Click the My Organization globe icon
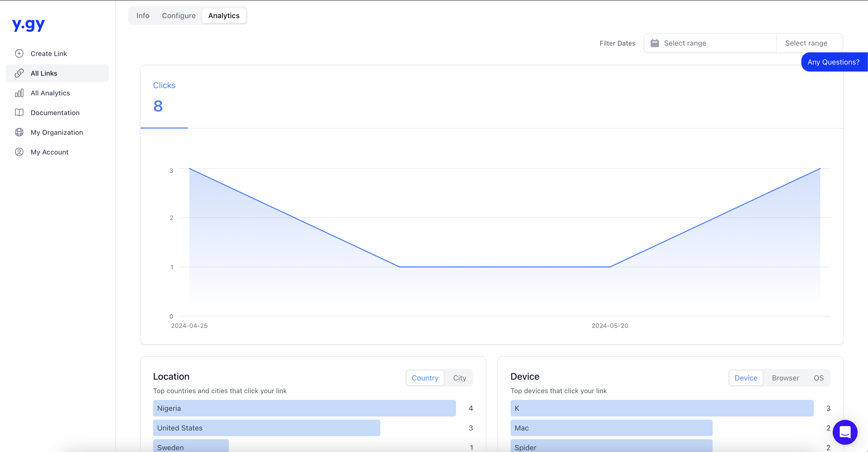868x452 pixels. (x=19, y=132)
